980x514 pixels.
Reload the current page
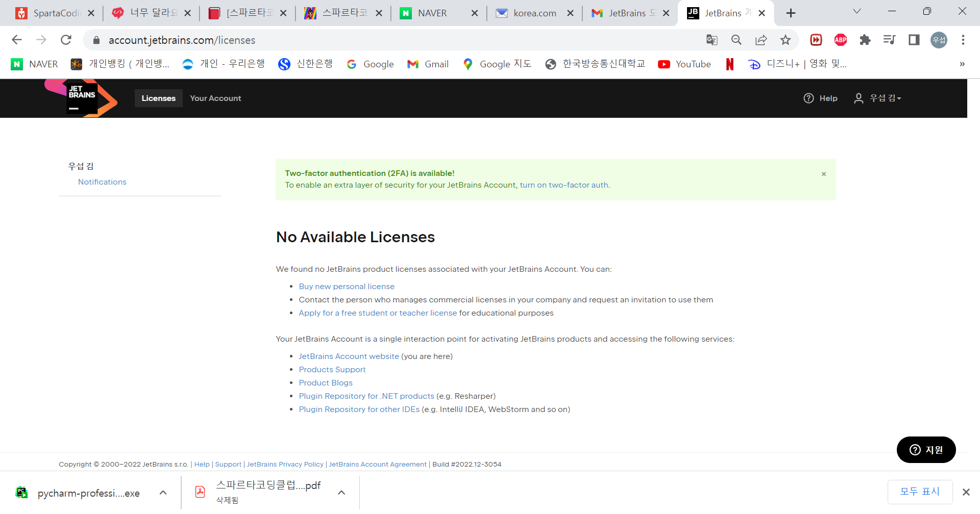coord(66,40)
